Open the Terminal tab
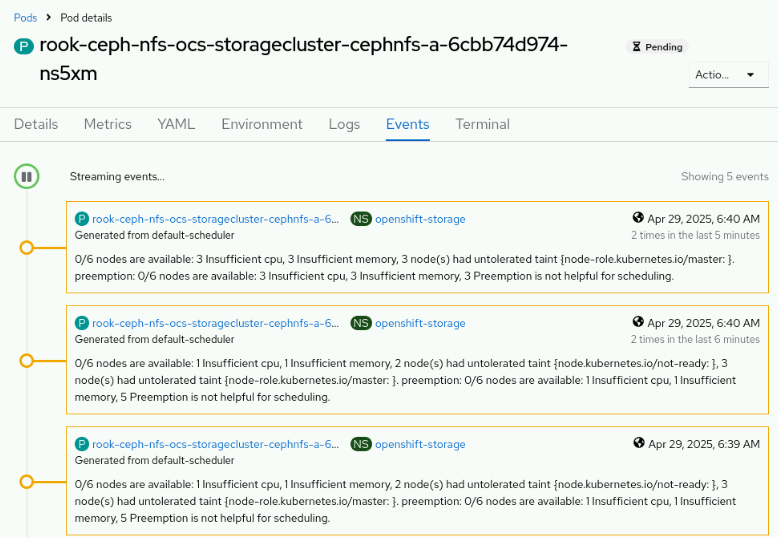 tap(483, 124)
